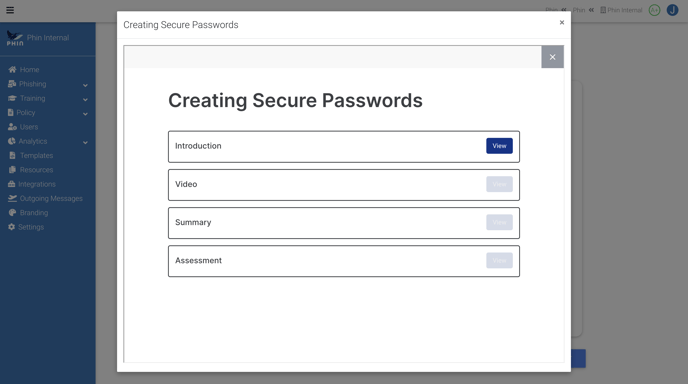The width and height of the screenshot is (688, 384).
Task: Open the Branding palette icon
Action: pyautogui.click(x=12, y=212)
